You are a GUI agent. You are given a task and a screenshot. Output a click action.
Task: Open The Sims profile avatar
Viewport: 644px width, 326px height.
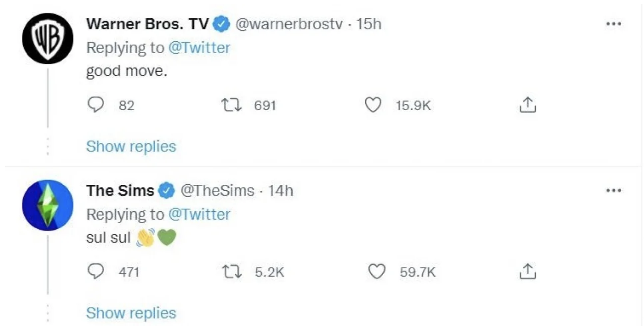(48, 205)
